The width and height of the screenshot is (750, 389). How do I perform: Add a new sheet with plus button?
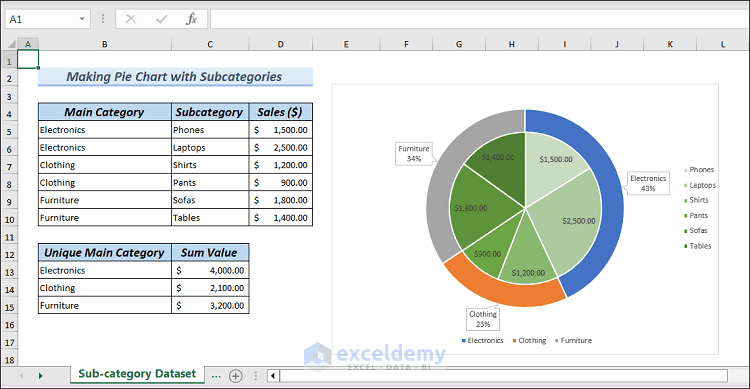(235, 376)
